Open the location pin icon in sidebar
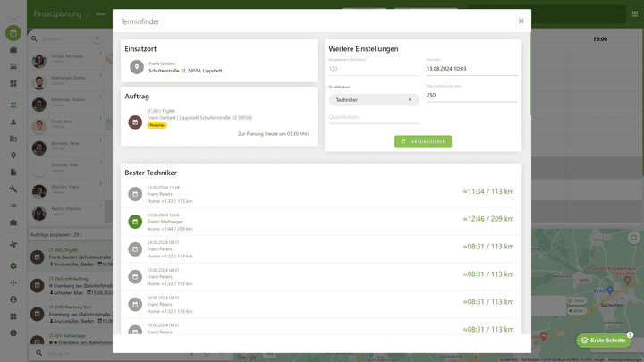This screenshot has width=644, height=362. (x=13, y=156)
